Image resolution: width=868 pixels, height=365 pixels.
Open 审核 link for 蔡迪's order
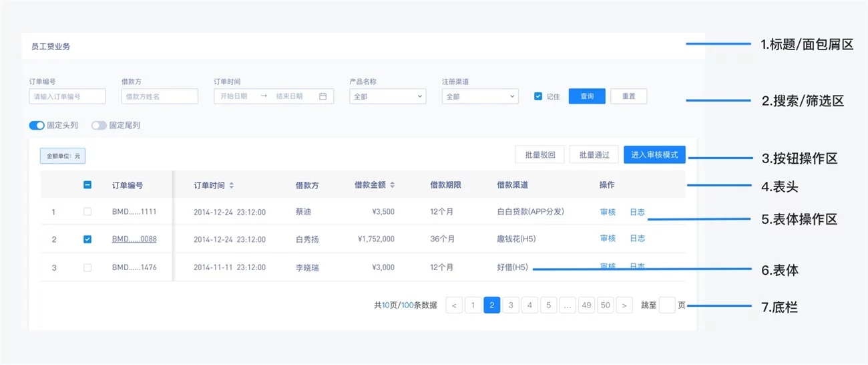click(x=608, y=212)
